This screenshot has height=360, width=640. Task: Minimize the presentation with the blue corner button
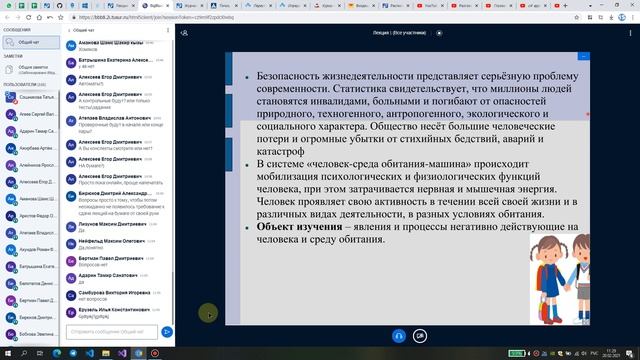pos(584,56)
